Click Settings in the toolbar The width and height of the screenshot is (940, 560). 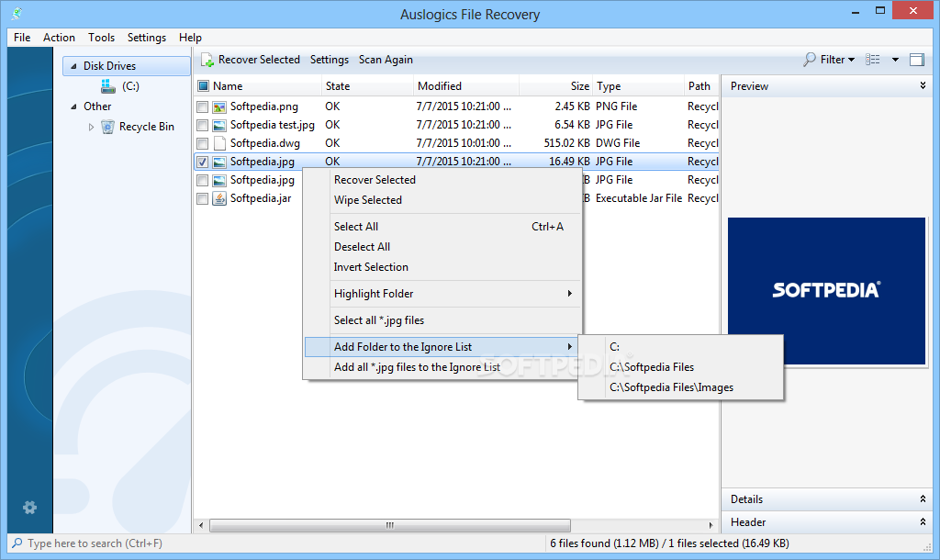click(x=330, y=60)
